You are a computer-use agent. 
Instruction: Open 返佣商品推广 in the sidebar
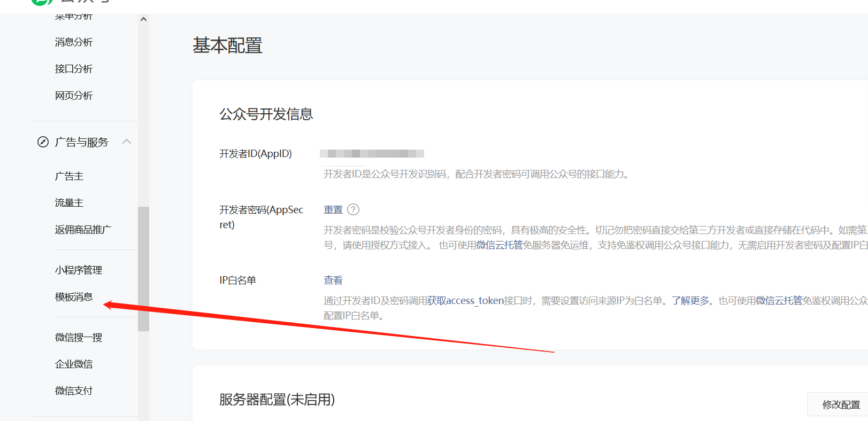83,230
